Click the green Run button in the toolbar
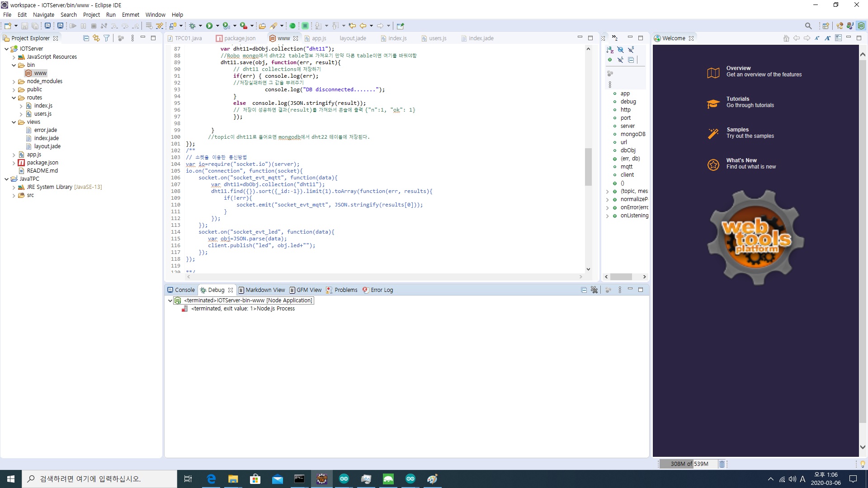Image resolution: width=868 pixels, height=488 pixels. 209,26
